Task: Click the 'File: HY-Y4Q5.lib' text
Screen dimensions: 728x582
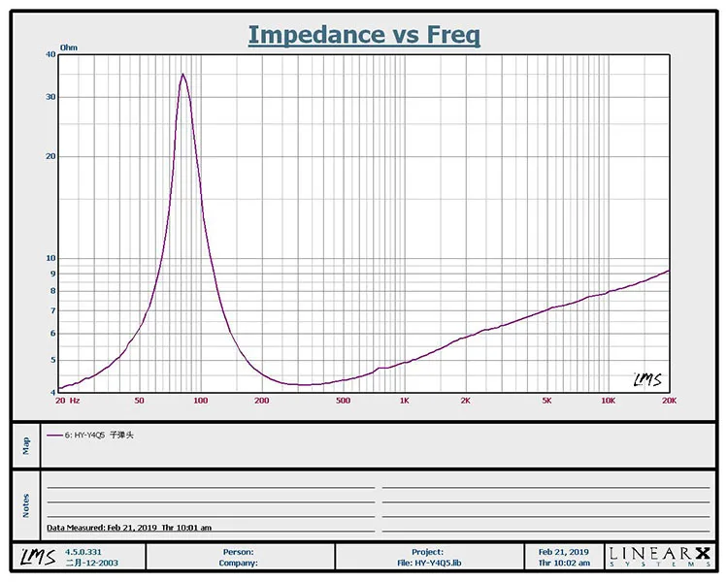Action: 429,563
